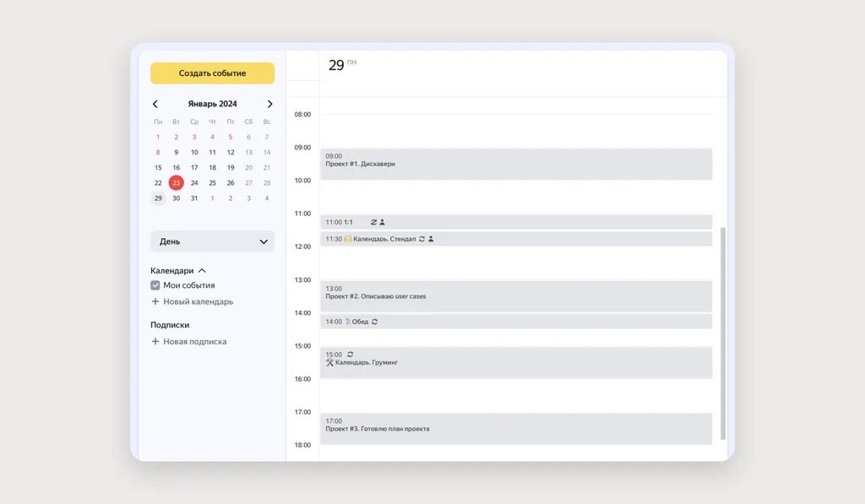
Task: Click repeat icon on 11:00 1:1 event
Action: 373,222
